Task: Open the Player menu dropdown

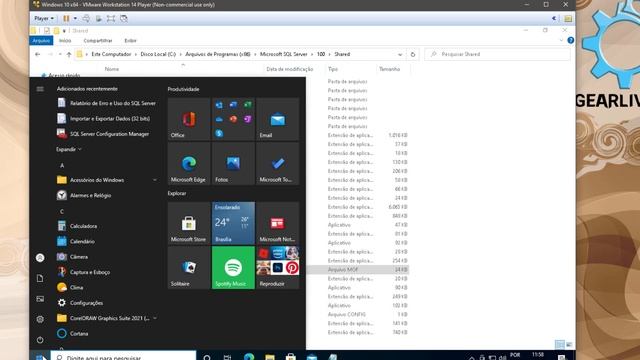Action: click(x=44, y=18)
